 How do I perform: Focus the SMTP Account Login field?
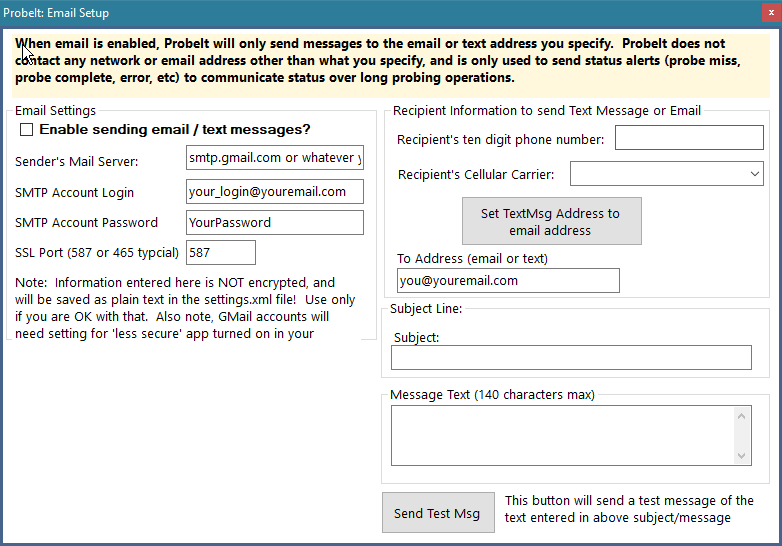(x=275, y=192)
